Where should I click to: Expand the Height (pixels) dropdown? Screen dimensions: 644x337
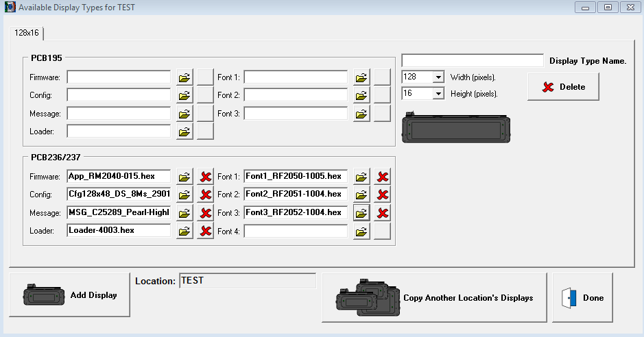[x=438, y=93]
